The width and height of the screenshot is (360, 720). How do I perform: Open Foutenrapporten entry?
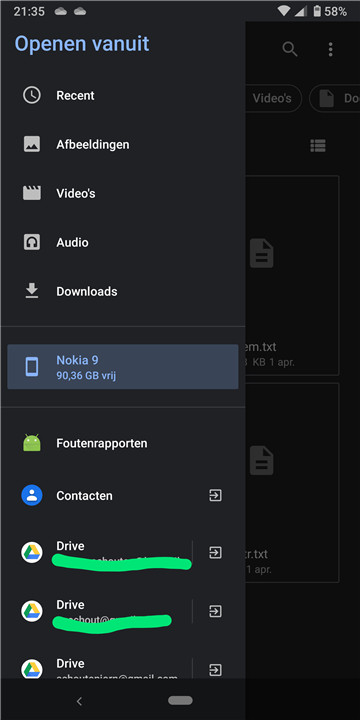pyautogui.click(x=123, y=443)
